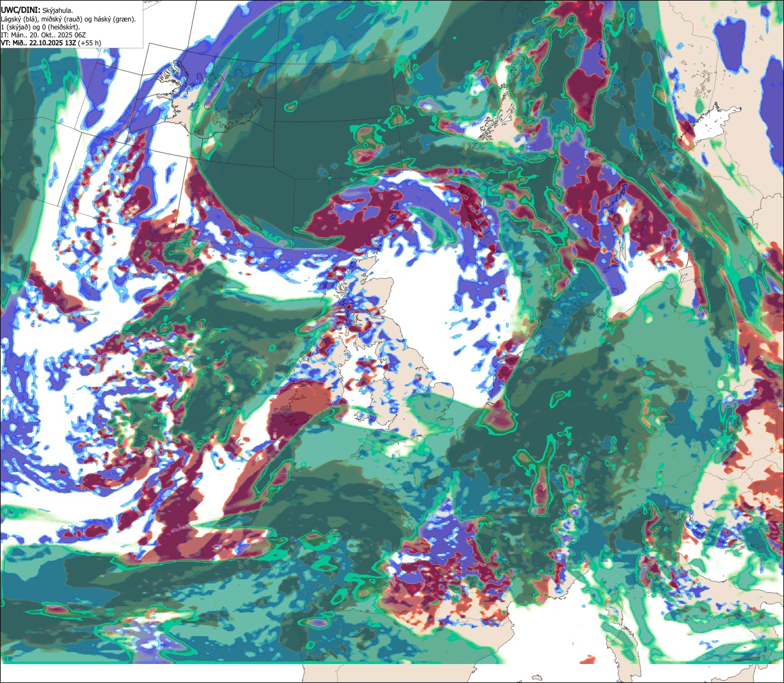Click the "VT: Mið.. 22.10.2025 13Z (+55 h)" line
Viewport: 784px width, 683px height.
click(51, 43)
